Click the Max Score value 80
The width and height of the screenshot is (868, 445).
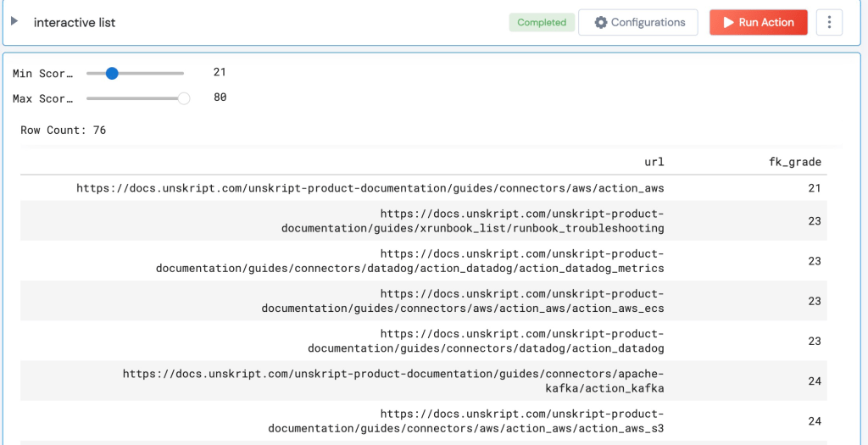point(220,97)
